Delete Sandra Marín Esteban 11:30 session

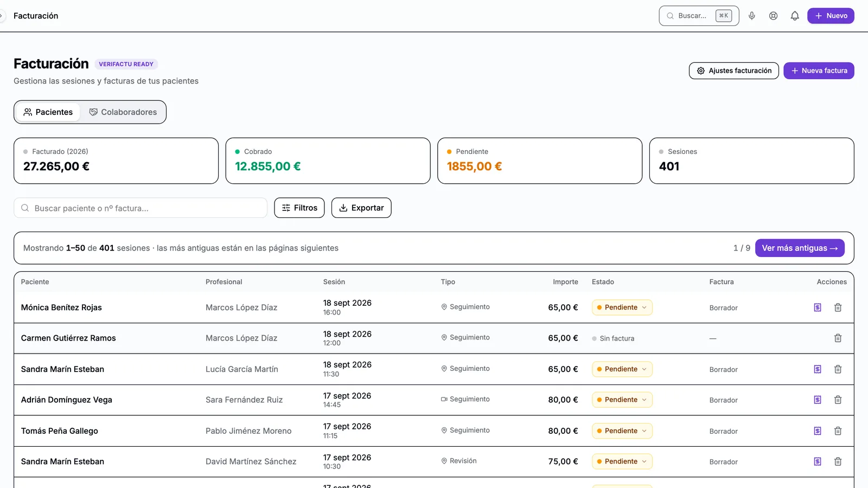[x=838, y=369]
